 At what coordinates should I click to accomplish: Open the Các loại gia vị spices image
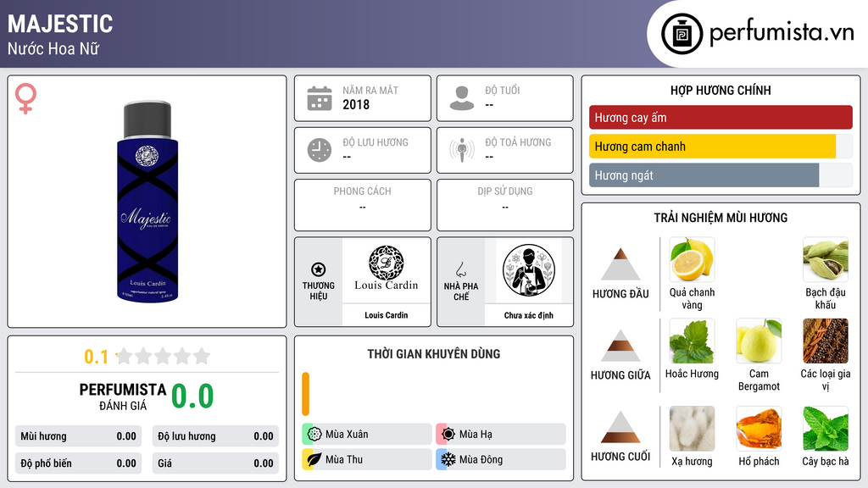[826, 341]
